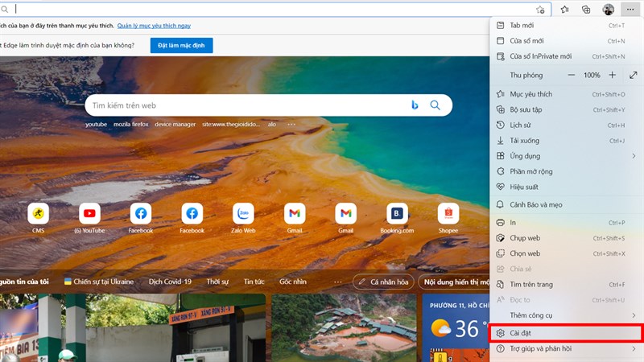Open the Shopee quick link tile

pos(448,218)
